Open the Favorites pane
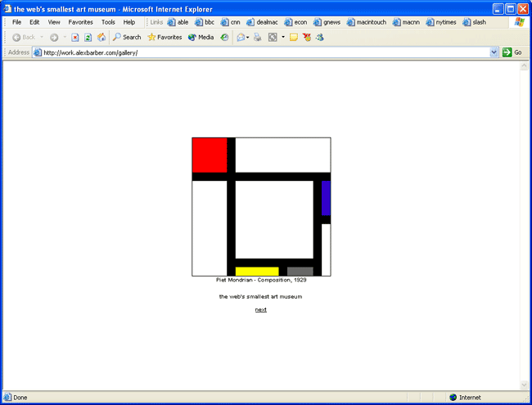This screenshot has height=405, width=532. (x=165, y=38)
